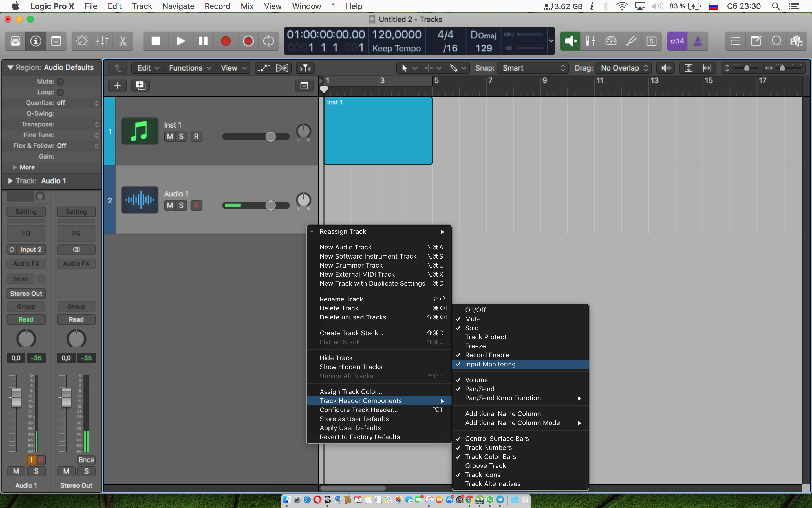This screenshot has height=508, width=812.
Task: Open the Tracks area View dropdown
Action: click(233, 68)
